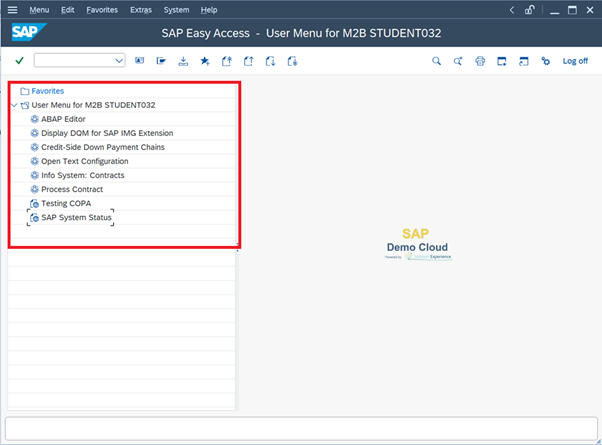602x445 pixels.
Task: Click the magnifier Find icon in toolbar
Action: [436, 61]
